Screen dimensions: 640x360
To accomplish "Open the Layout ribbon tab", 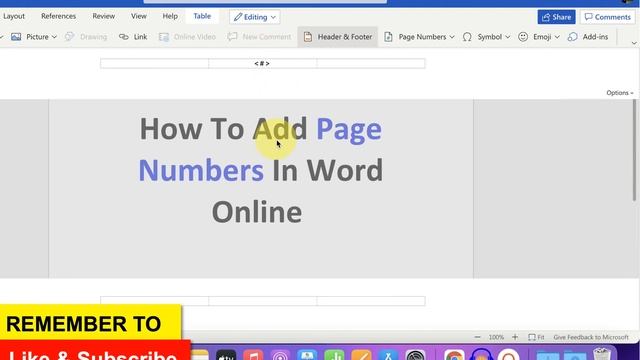I will (x=14, y=16).
